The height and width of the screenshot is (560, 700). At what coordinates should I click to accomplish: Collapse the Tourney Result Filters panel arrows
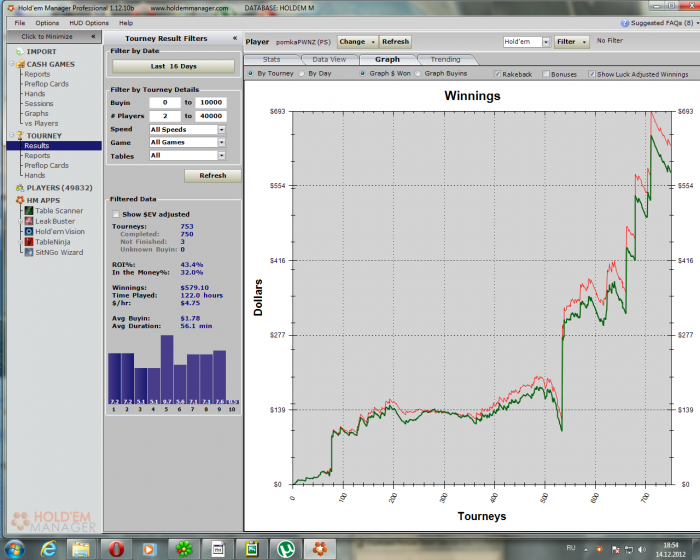point(235,38)
